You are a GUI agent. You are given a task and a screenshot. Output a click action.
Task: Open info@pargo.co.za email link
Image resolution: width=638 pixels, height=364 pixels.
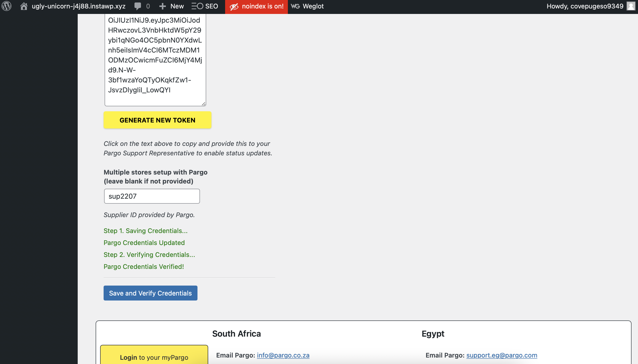pos(283,355)
